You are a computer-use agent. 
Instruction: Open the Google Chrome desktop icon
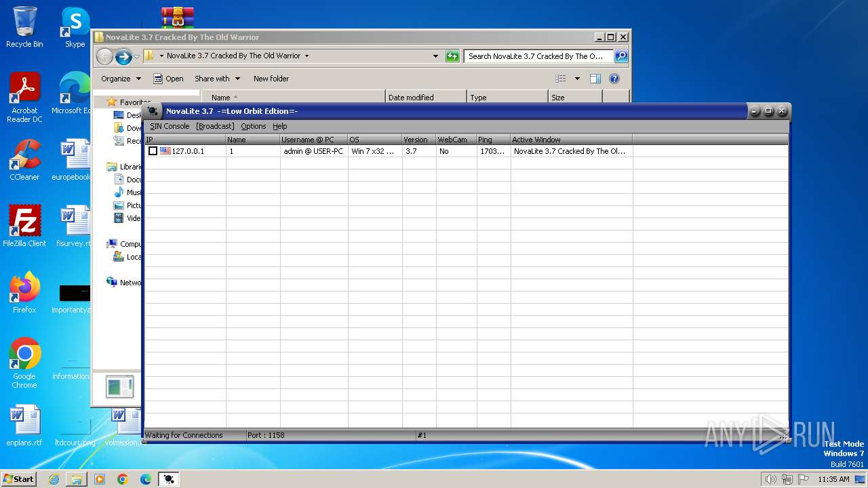(24, 363)
